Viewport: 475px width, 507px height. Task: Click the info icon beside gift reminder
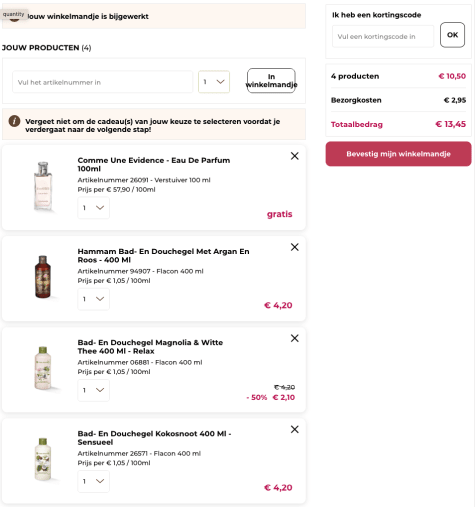pyautogui.click(x=14, y=121)
